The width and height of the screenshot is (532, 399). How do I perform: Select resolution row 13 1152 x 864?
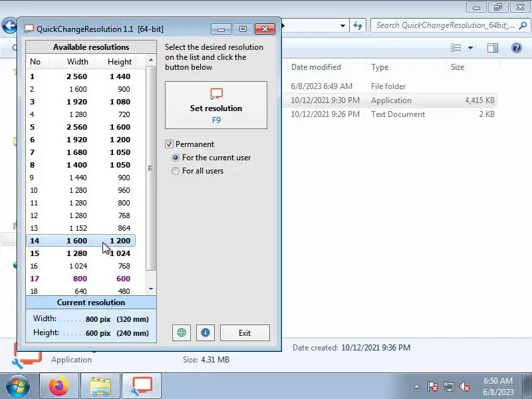click(80, 228)
